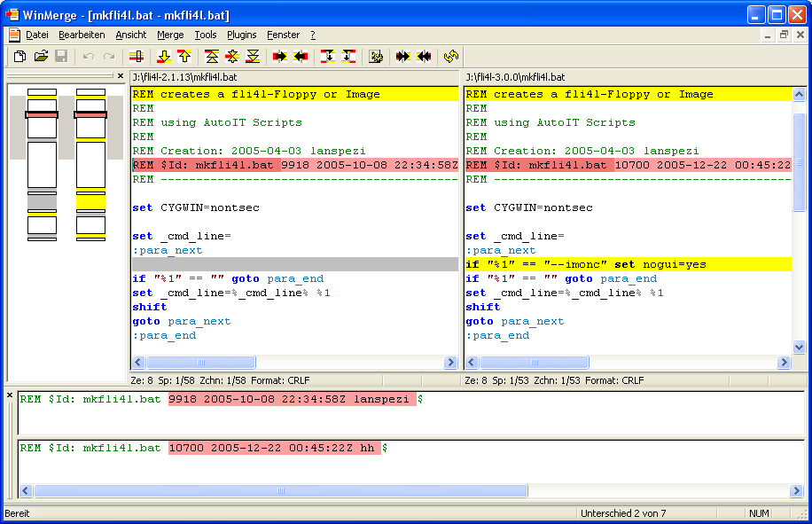Image resolution: width=812 pixels, height=524 pixels.
Task: Close the location pane on the left
Action: tap(121, 76)
